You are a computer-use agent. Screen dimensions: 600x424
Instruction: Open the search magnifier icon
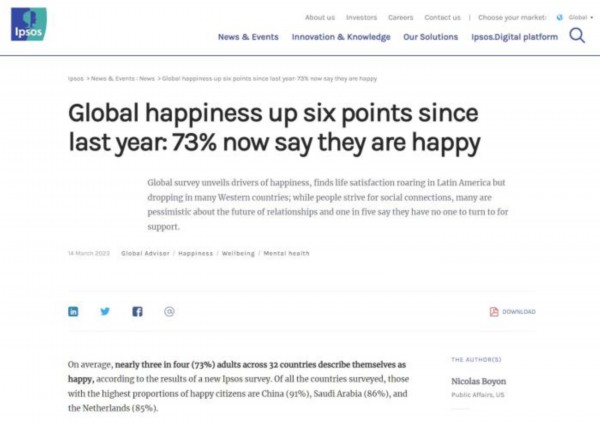coord(577,36)
